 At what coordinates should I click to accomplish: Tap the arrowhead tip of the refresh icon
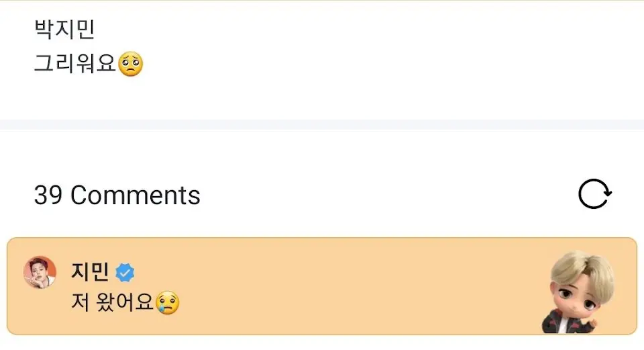pos(608,193)
